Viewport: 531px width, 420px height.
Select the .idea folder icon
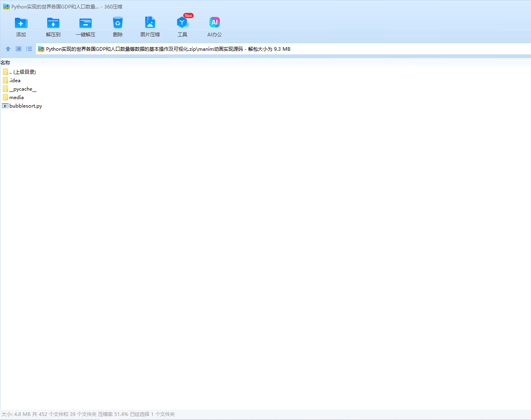pos(5,80)
